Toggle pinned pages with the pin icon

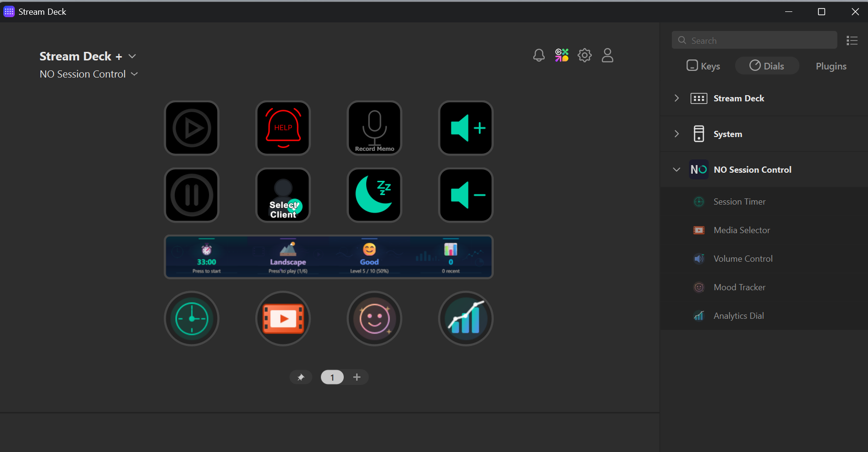pyautogui.click(x=301, y=377)
